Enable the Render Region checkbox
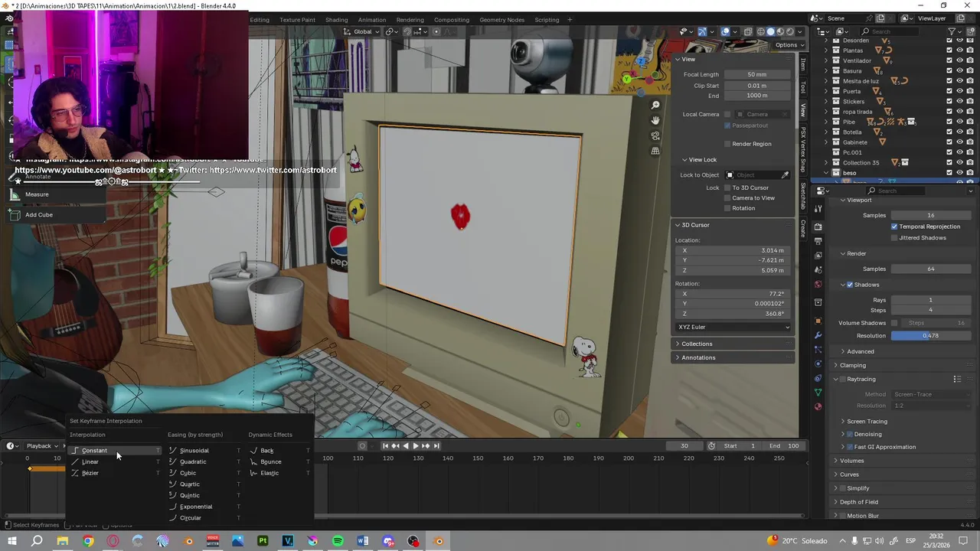Image resolution: width=980 pixels, height=551 pixels. pyautogui.click(x=727, y=144)
